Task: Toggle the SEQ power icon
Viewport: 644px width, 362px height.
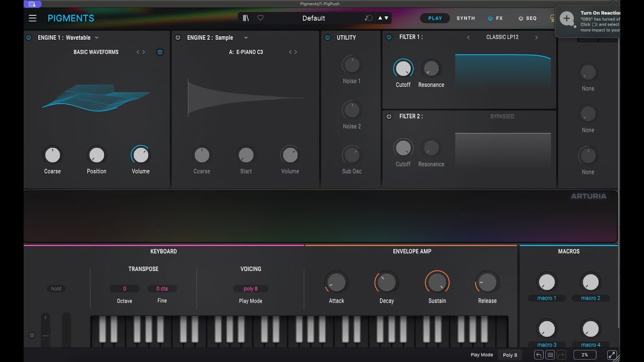Action: (x=521, y=18)
